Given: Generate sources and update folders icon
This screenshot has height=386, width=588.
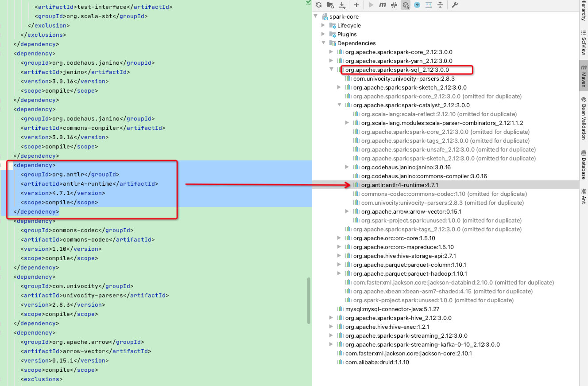Looking at the screenshot, I should [x=330, y=5].
